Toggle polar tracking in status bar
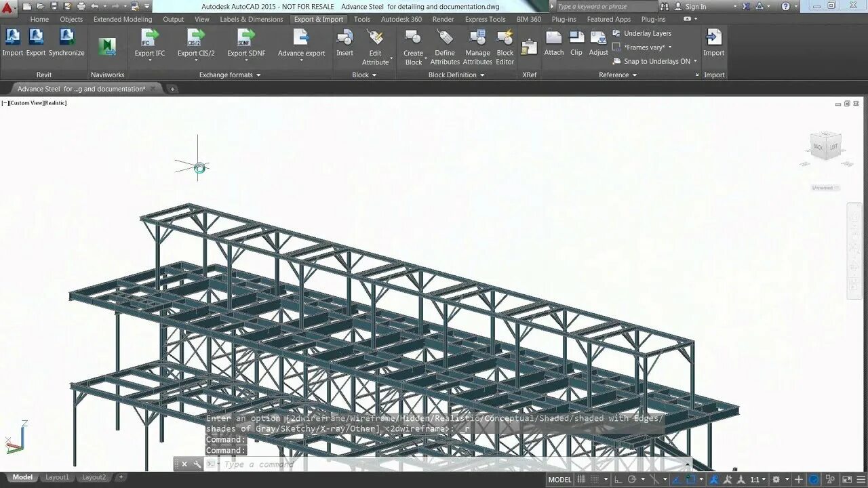The image size is (868, 488). coord(631,479)
